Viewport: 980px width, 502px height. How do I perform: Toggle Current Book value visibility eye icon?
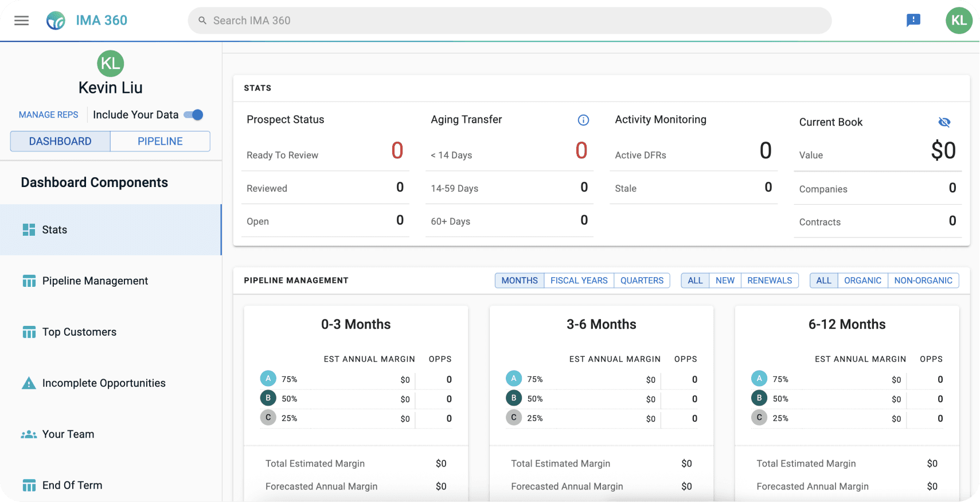(944, 122)
